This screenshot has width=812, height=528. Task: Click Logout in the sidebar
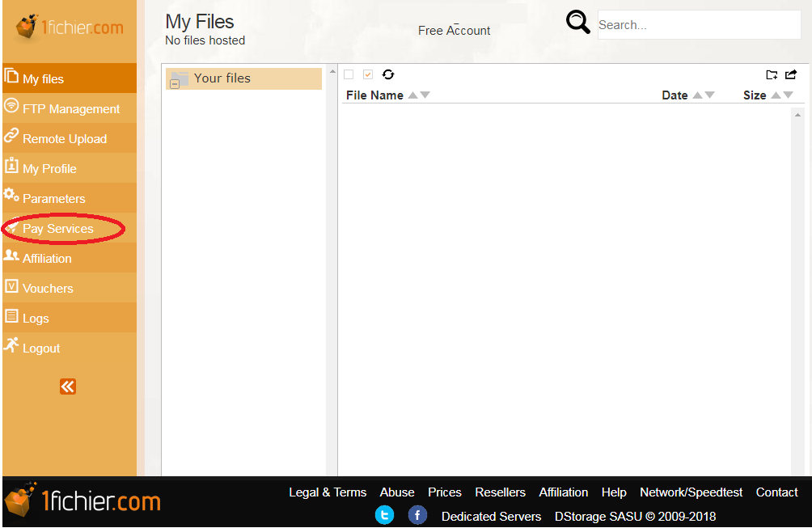coord(70,348)
